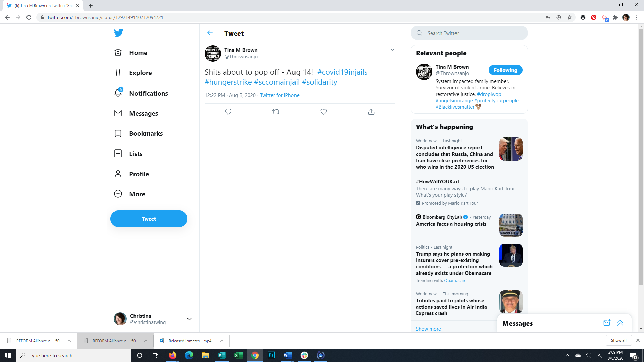The width and height of the screenshot is (644, 362).
Task: Open Lists in the left navigation
Action: [x=136, y=154]
